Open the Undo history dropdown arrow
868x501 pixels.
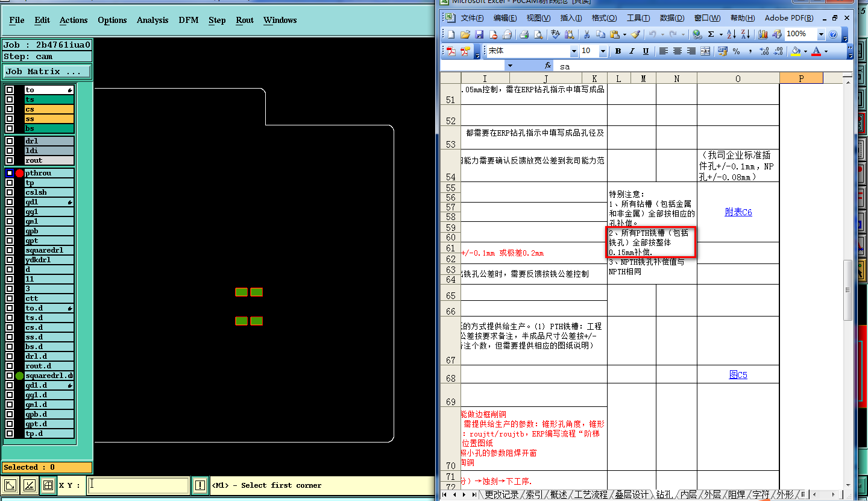(662, 34)
